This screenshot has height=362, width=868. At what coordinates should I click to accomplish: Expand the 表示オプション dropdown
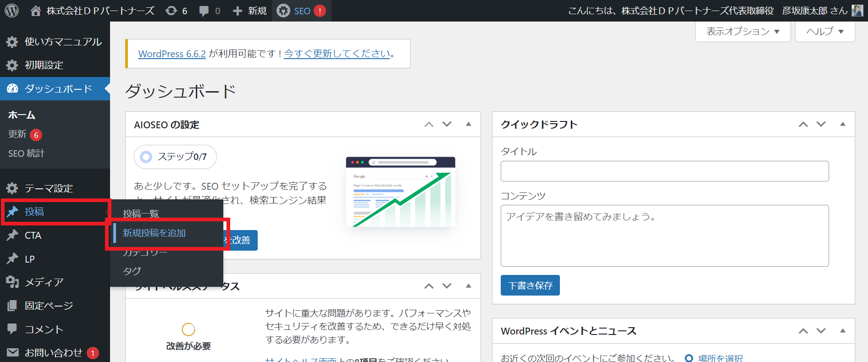743,31
